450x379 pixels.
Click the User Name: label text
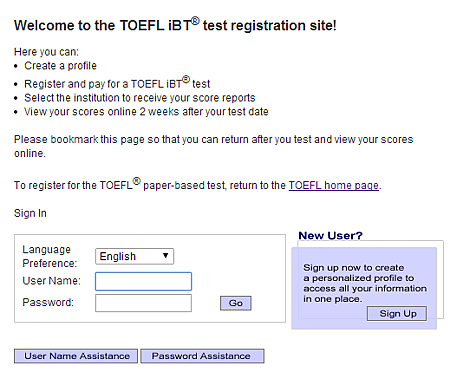pyautogui.click(x=52, y=281)
